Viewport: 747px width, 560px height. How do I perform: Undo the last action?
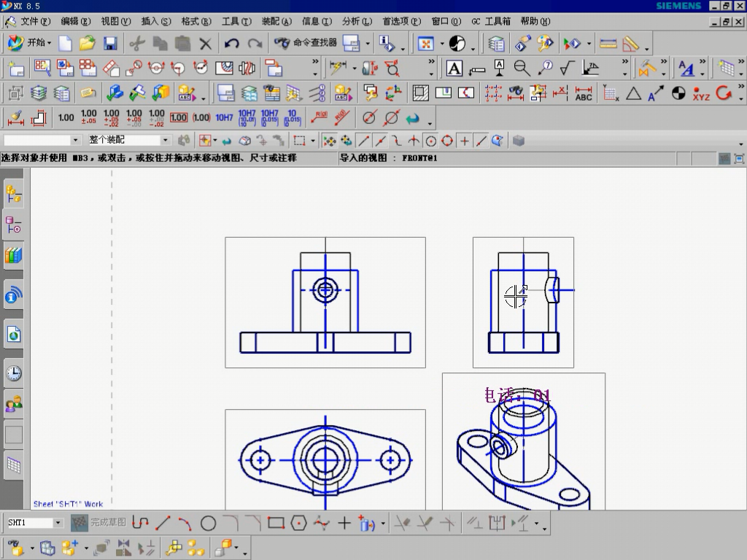(231, 44)
